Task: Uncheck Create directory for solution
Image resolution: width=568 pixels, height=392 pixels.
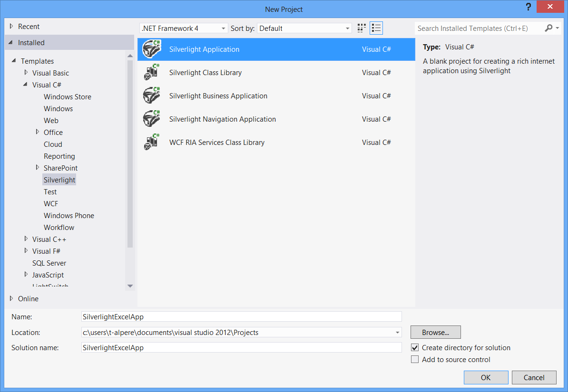Action: point(415,348)
